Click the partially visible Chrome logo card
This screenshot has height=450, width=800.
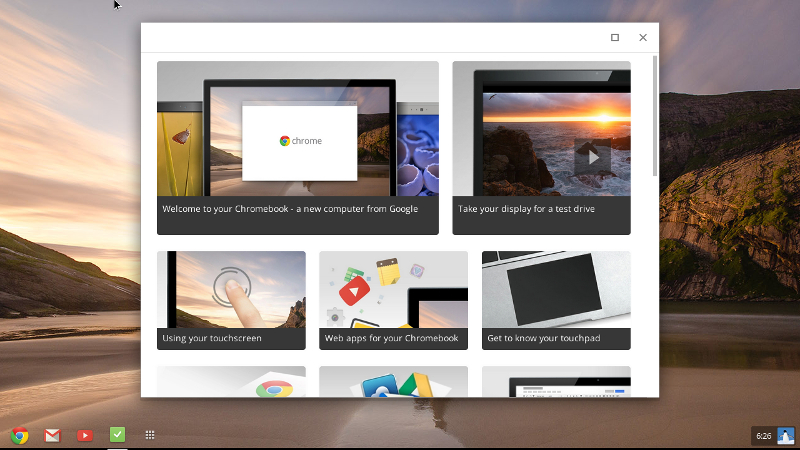[231, 382]
